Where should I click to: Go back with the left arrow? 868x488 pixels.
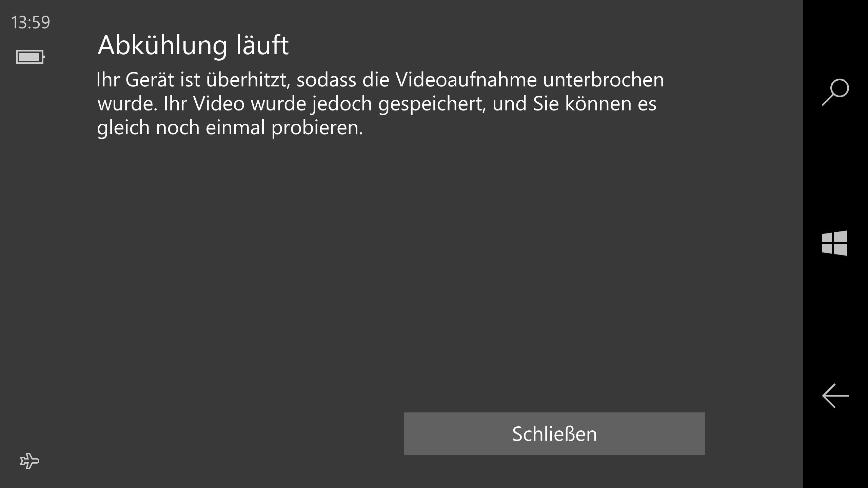[835, 395]
